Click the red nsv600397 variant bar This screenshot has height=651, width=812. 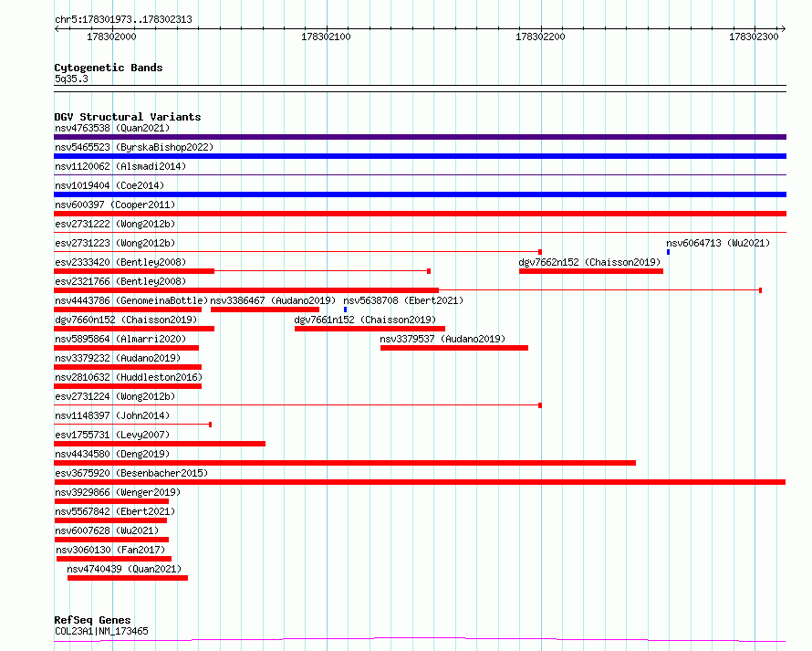[420, 214]
